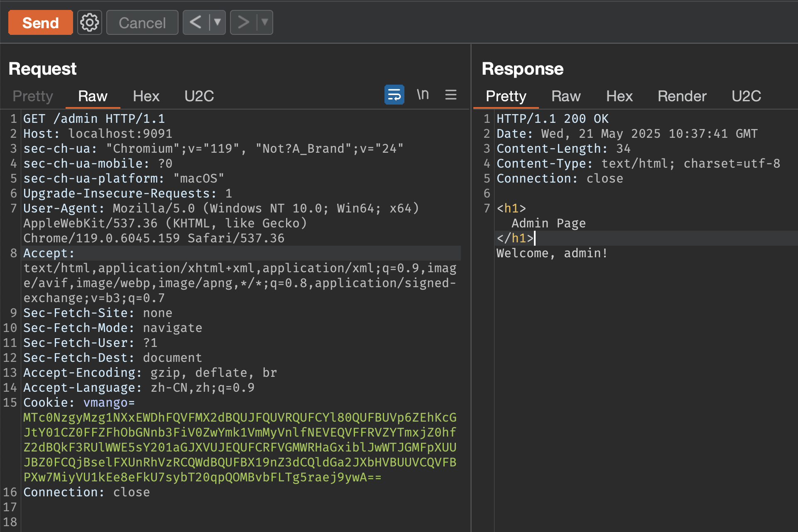Click the response Content-Type header

click(639, 164)
